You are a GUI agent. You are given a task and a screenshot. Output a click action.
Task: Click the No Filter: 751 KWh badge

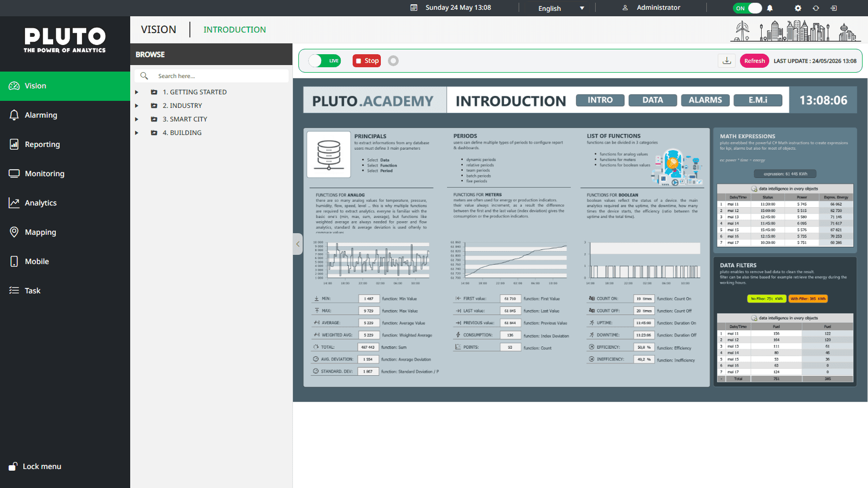tap(767, 299)
